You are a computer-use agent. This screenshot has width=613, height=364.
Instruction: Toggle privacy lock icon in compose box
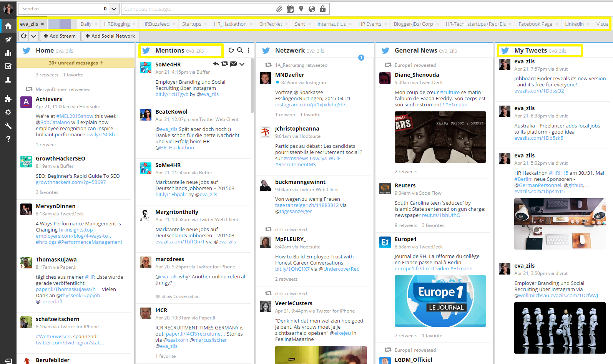tap(322, 9)
